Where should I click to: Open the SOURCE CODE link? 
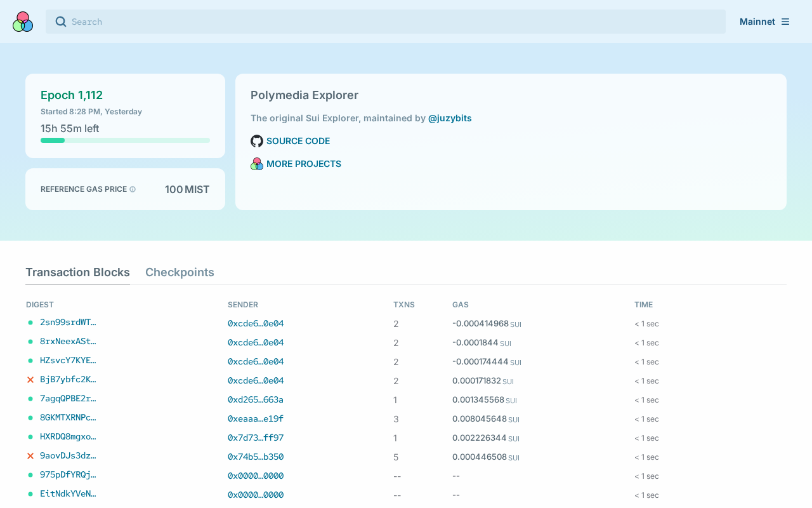coord(298,141)
